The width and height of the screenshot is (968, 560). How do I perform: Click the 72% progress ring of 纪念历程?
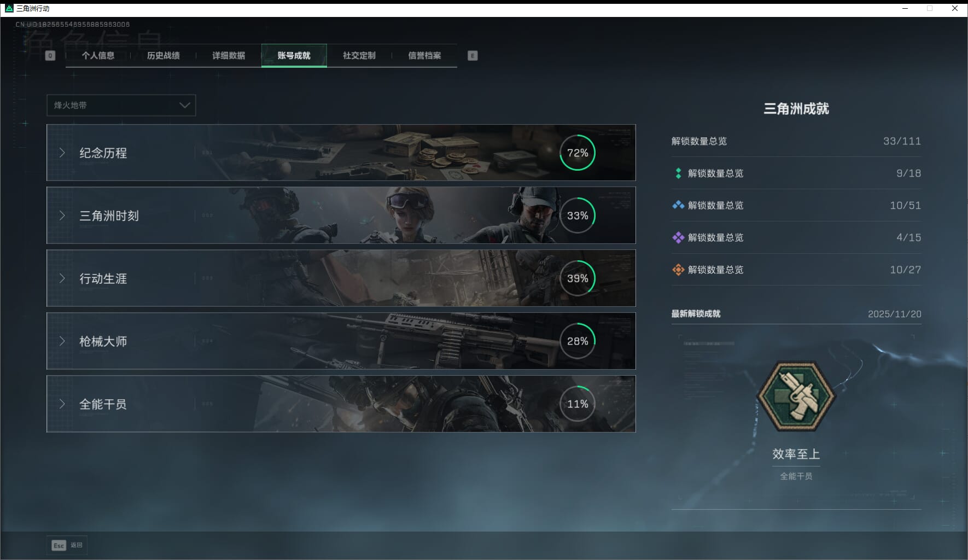click(x=578, y=153)
